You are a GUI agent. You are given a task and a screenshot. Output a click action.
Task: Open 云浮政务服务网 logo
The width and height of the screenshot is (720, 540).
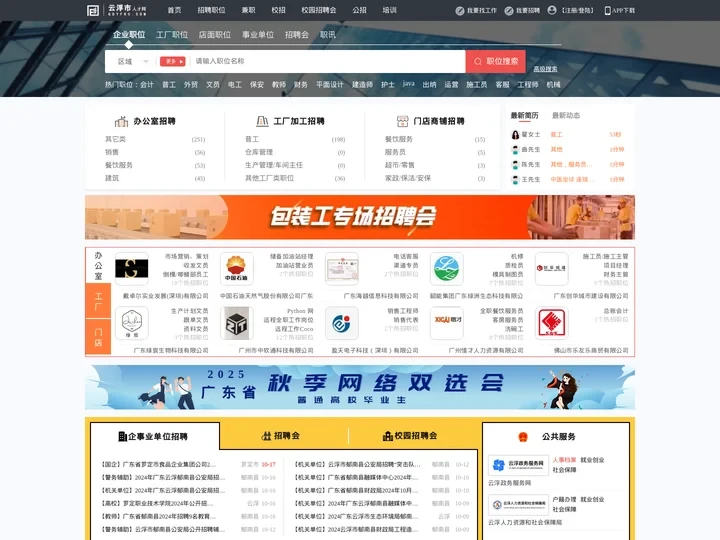coord(518,466)
